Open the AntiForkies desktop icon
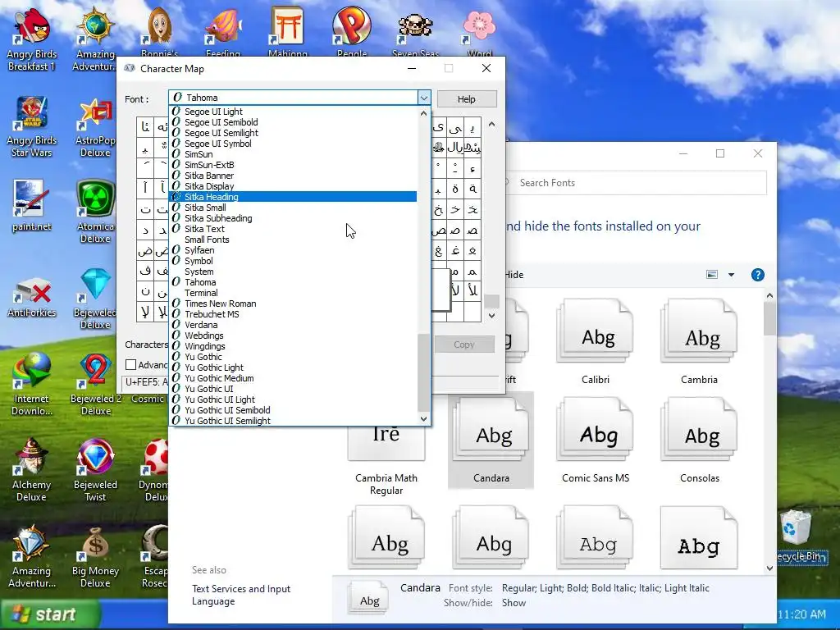This screenshot has width=840, height=630. click(32, 298)
